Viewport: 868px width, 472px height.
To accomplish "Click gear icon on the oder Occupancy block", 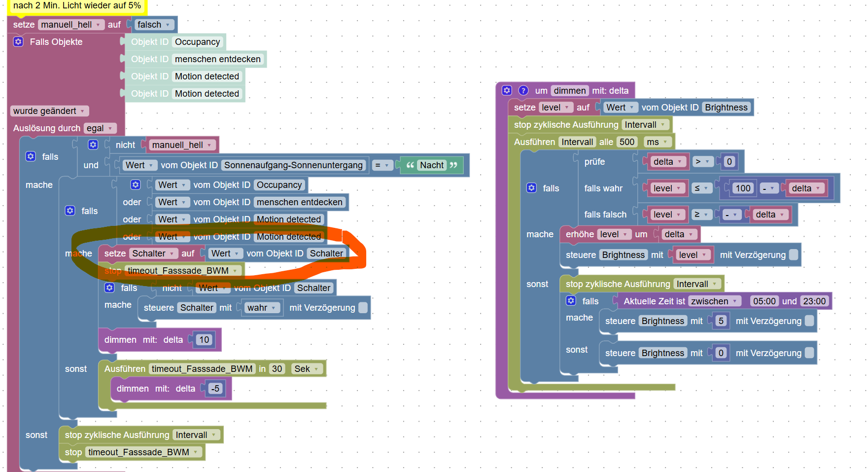I will [x=136, y=184].
